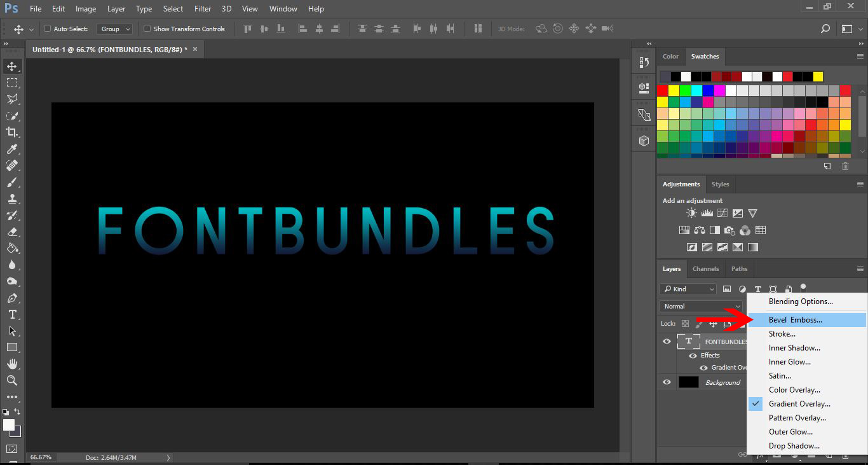The height and width of the screenshot is (465, 868).
Task: Add a Color Balance adjustment
Action: click(x=700, y=230)
